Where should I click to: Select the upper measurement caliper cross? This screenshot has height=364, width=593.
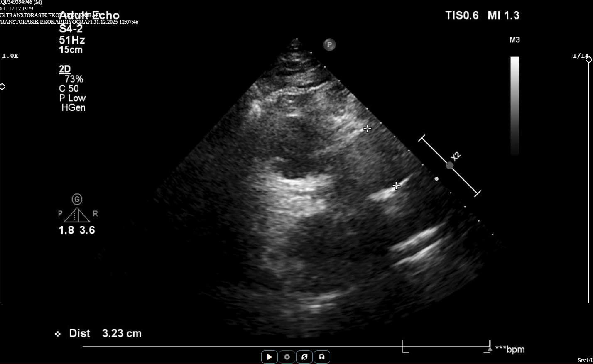pos(367,129)
